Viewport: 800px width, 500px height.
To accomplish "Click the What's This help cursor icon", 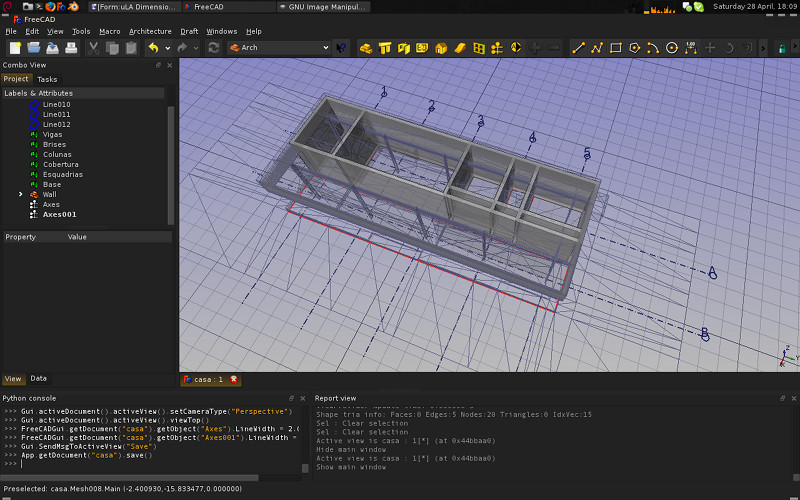I will point(341,48).
